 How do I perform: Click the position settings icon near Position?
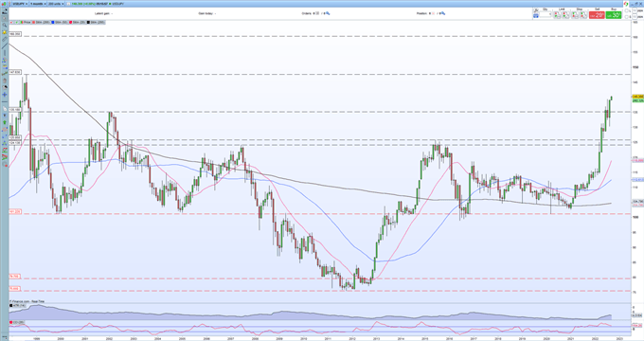pyautogui.click(x=443, y=13)
